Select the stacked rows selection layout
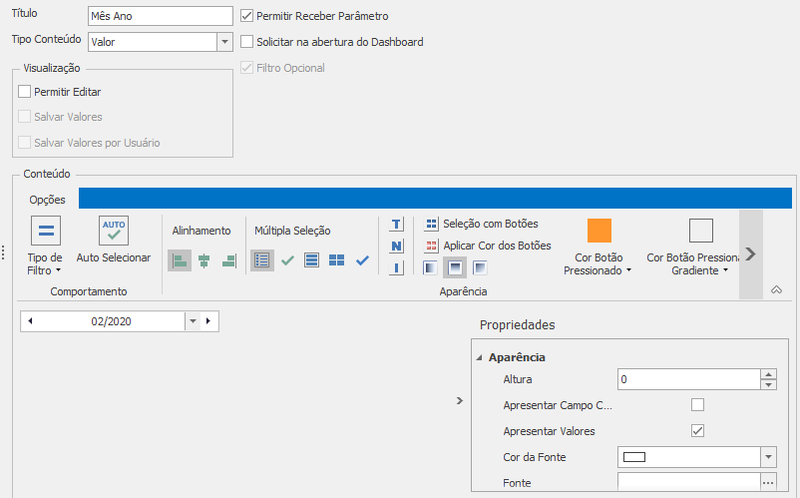The height and width of the screenshot is (498, 800). pos(312,260)
